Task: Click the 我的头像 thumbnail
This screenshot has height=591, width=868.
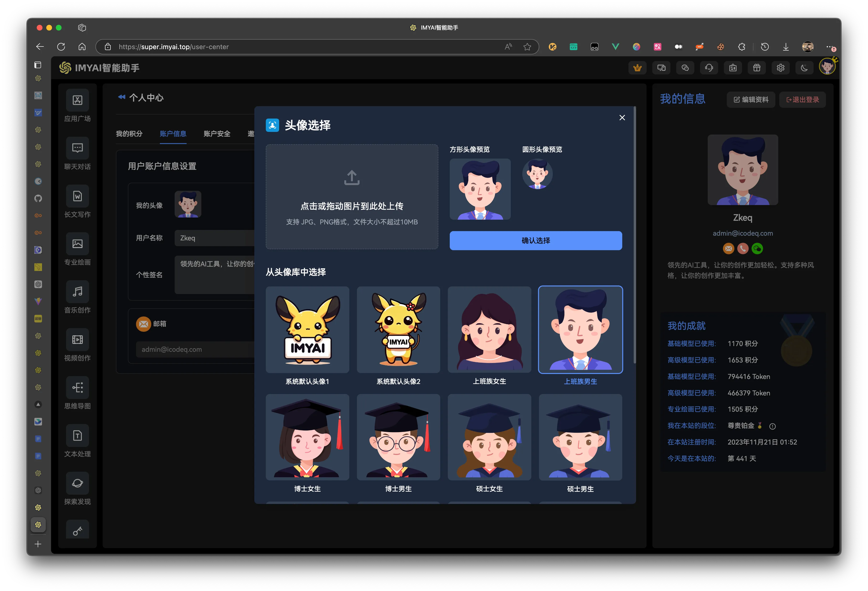Action: [188, 204]
